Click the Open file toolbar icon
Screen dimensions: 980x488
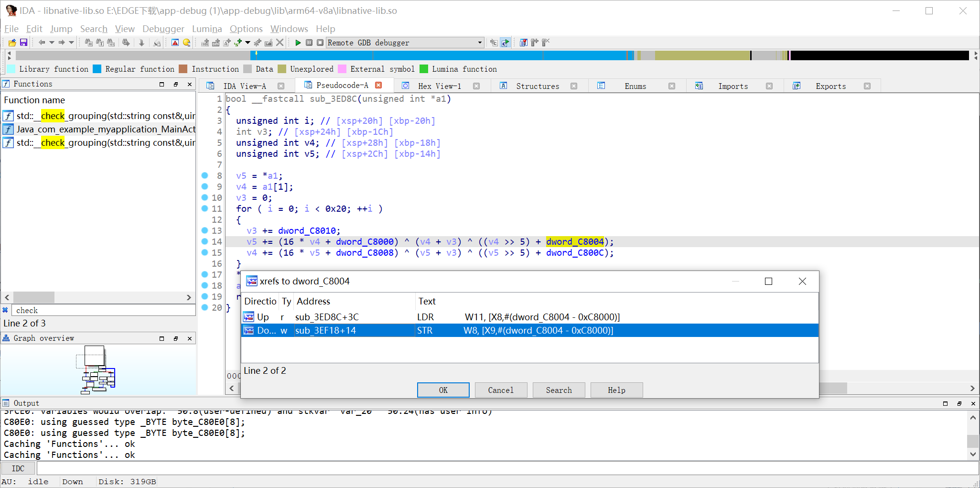click(12, 43)
